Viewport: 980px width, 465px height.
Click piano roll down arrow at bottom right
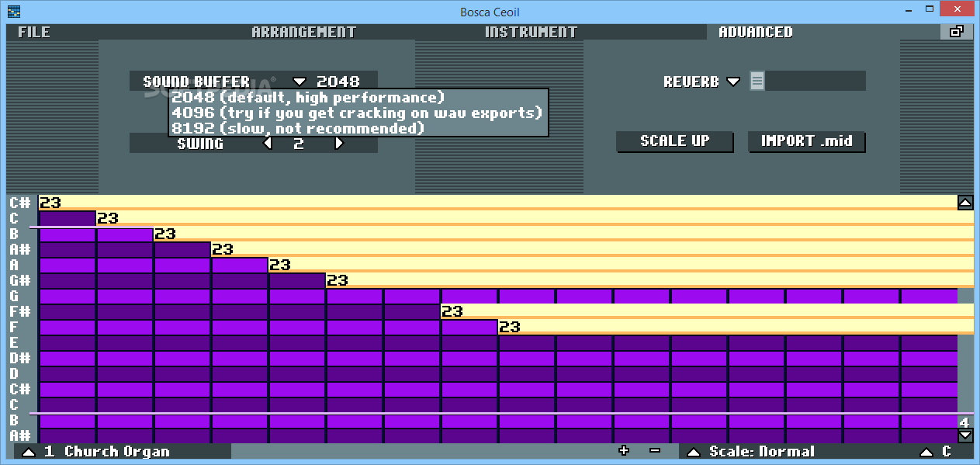(965, 436)
